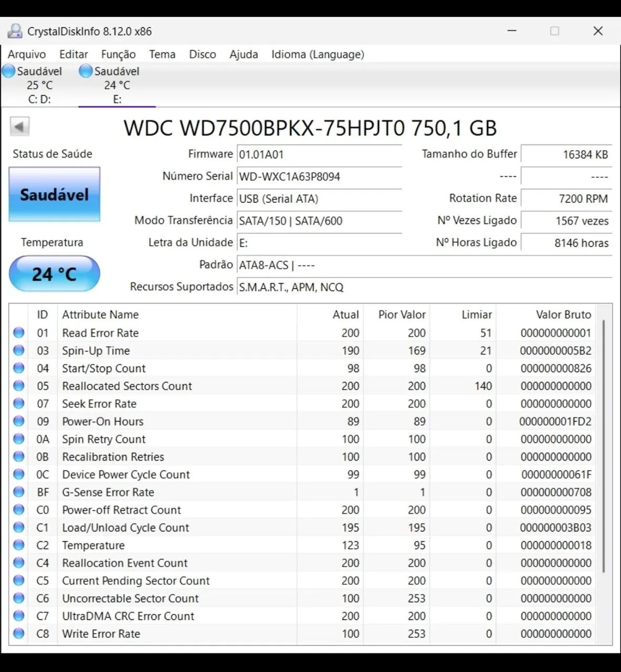
Task: Click the Saudável health status button
Action: [55, 194]
